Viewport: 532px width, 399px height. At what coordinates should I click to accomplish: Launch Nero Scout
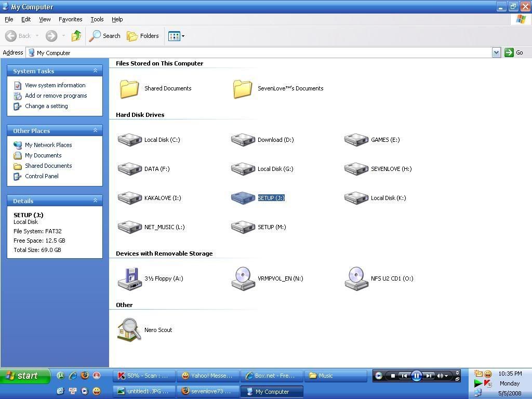(130, 330)
